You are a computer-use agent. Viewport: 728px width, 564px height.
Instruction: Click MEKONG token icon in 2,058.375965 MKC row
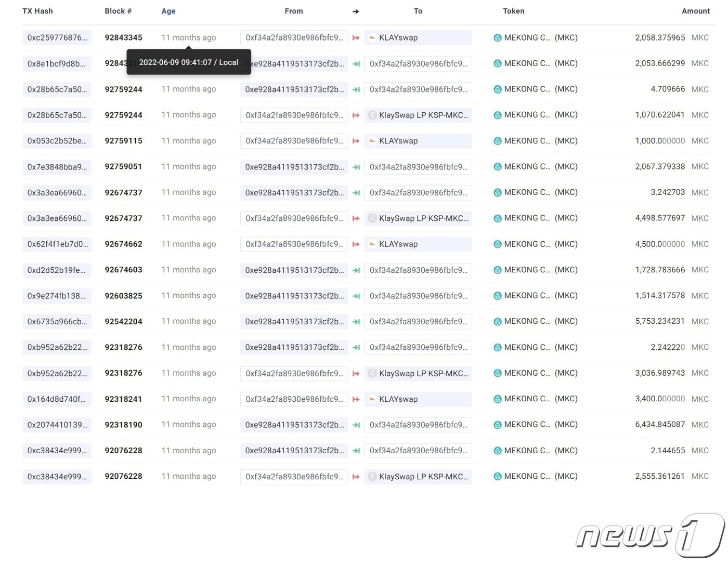(x=497, y=37)
